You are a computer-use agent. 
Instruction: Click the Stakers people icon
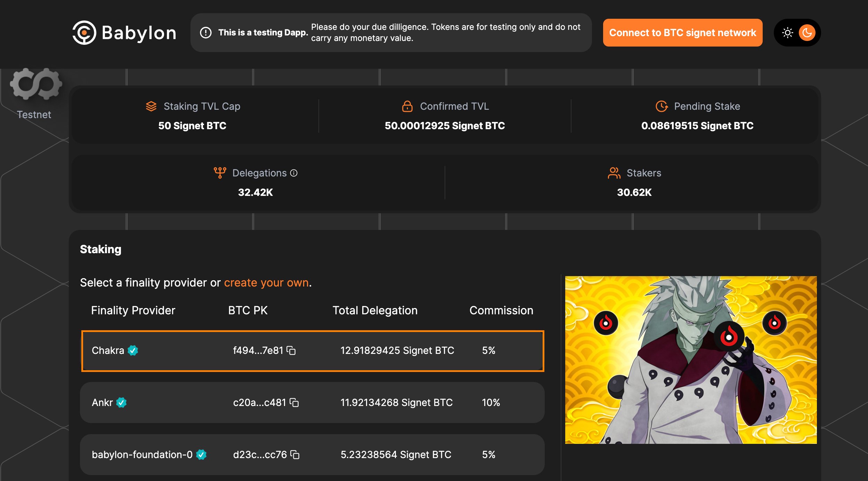point(614,173)
